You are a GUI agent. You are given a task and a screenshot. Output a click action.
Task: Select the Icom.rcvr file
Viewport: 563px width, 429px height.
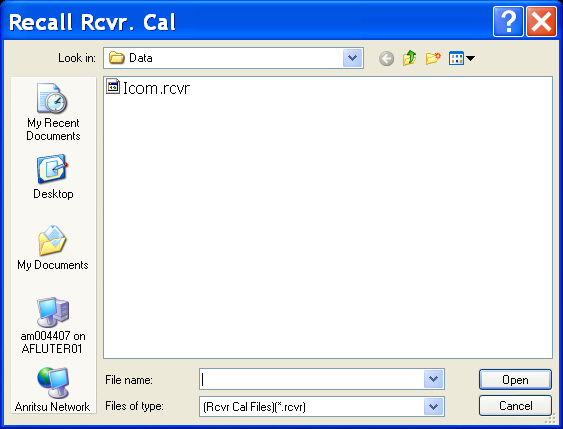point(148,88)
